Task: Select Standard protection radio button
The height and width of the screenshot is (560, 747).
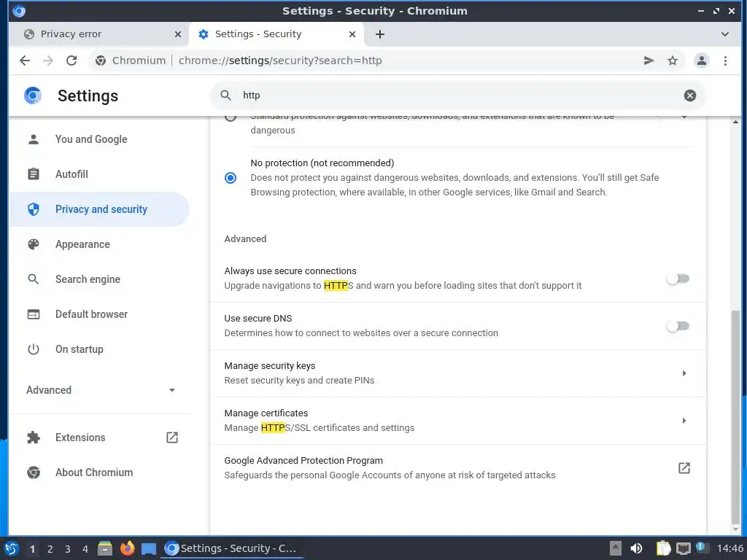Action: pyautogui.click(x=231, y=117)
